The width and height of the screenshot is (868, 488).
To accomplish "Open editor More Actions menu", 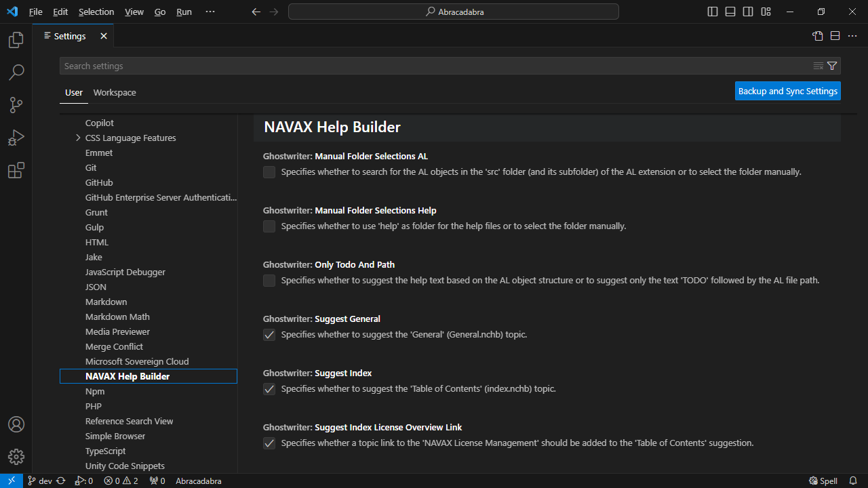I will pyautogui.click(x=853, y=36).
